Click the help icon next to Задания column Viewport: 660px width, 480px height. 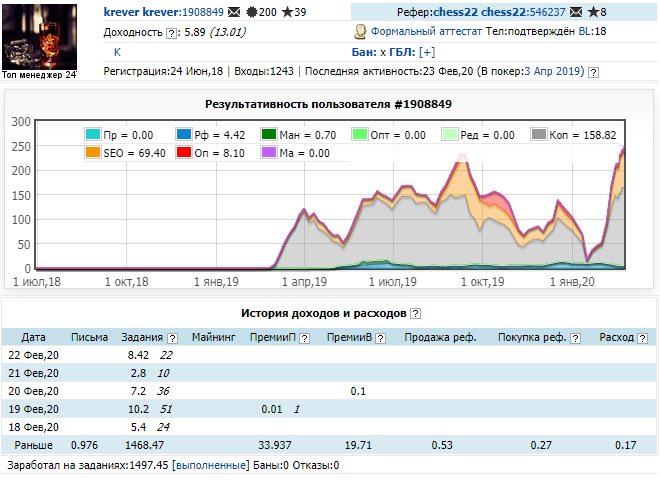(x=172, y=338)
